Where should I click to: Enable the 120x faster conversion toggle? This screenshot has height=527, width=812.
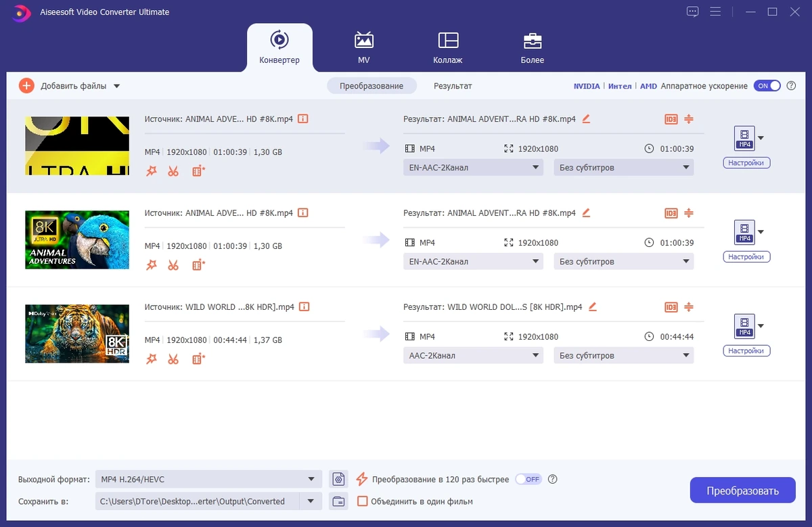pyautogui.click(x=528, y=479)
